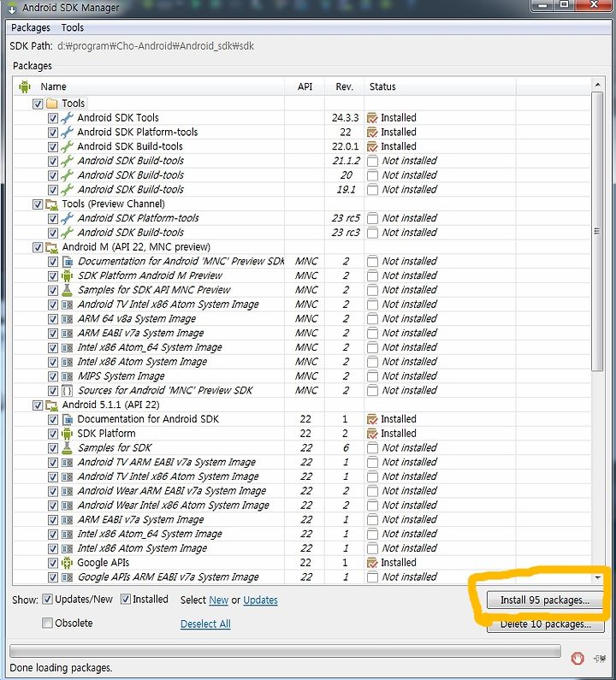Click the Select Updates link
Screen dimensions: 616x680
(260, 600)
